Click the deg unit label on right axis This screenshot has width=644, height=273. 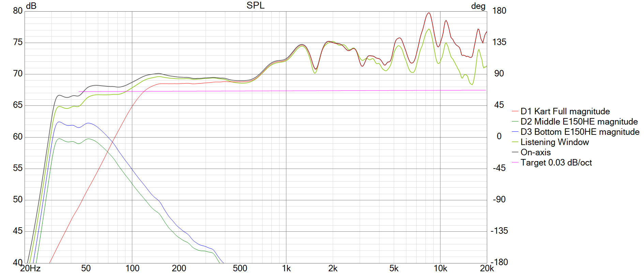coord(478,6)
